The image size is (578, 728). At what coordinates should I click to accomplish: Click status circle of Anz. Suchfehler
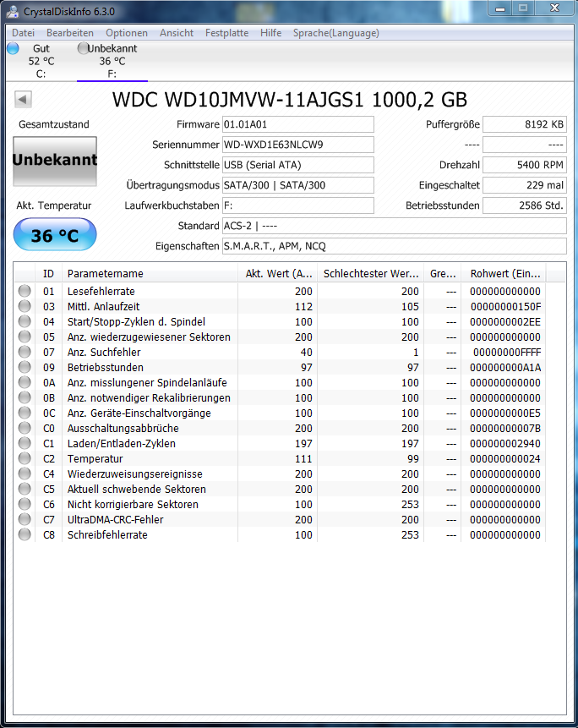coord(25,352)
